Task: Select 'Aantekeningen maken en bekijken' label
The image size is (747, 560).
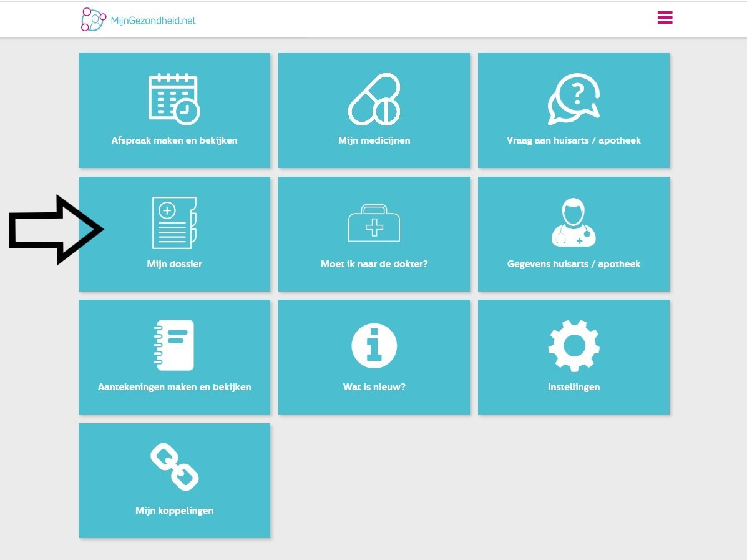Action: 174,386
